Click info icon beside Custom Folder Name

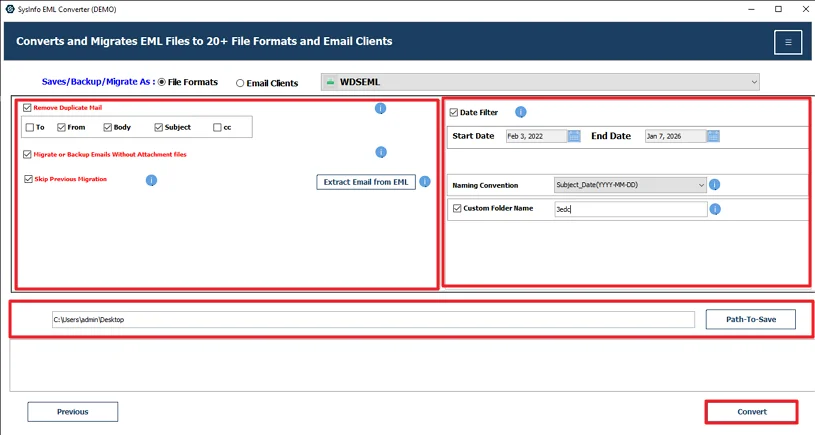[715, 209]
